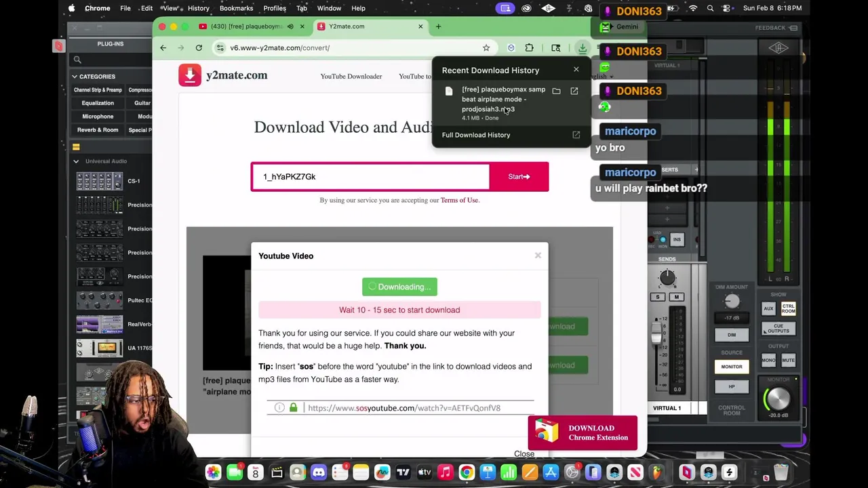Open Apple TV from the Dock
Screen dimensions: 868x488
425,472
